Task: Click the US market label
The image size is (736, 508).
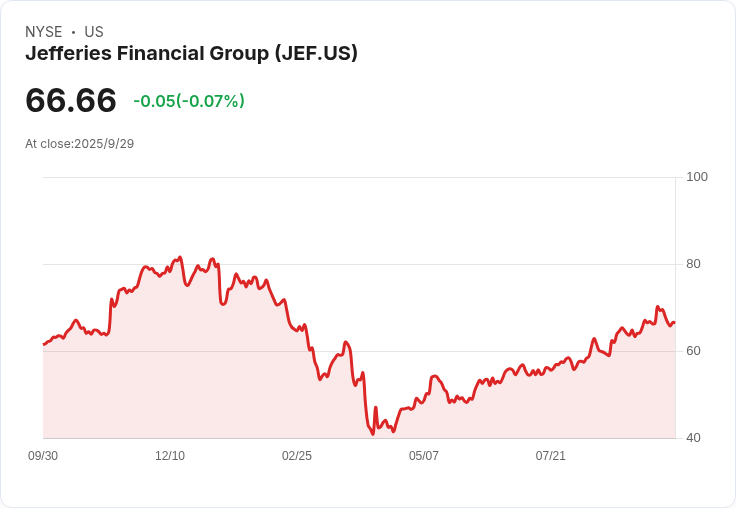Action: coord(94,32)
